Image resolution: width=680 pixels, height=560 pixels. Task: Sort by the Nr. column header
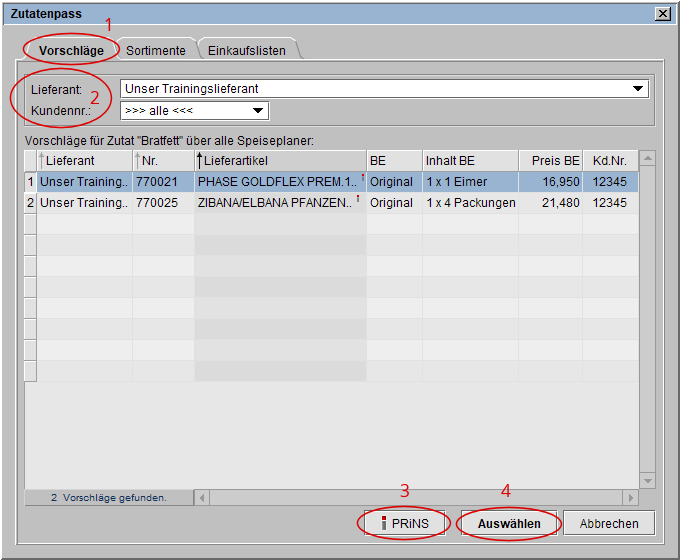(x=163, y=160)
